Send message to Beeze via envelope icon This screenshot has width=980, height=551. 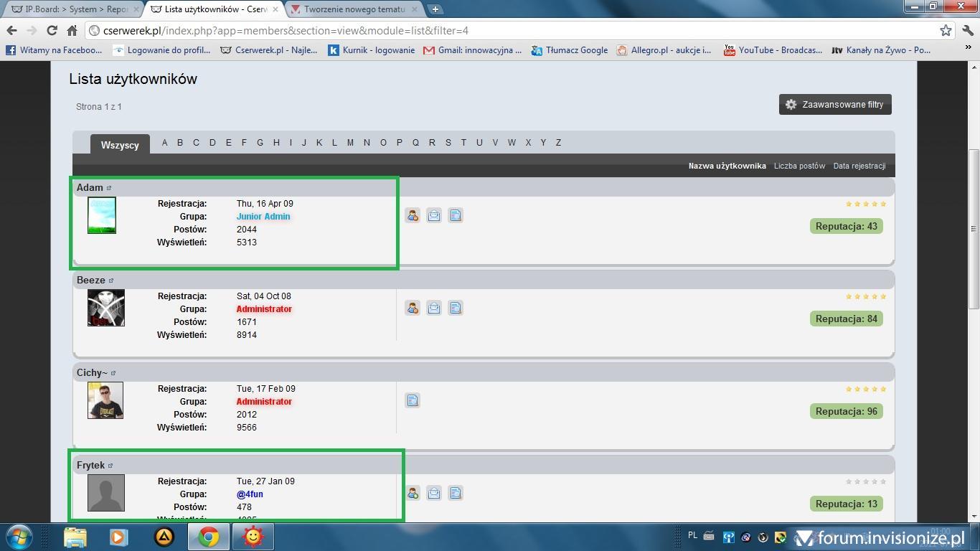(x=434, y=309)
